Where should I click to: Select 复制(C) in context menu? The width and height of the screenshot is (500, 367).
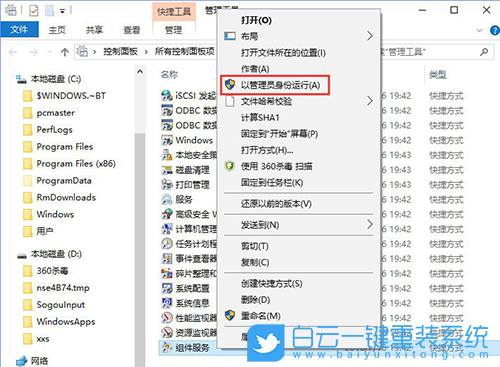[x=255, y=262]
